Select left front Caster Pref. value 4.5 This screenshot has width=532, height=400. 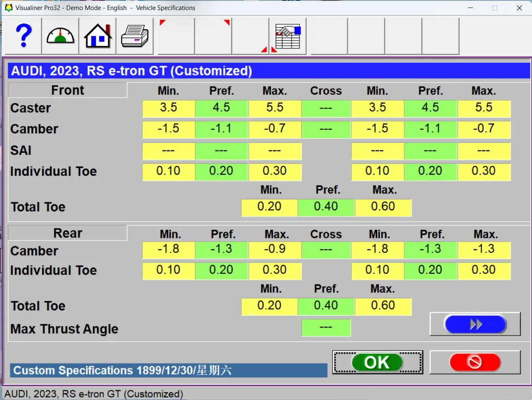coord(221,108)
